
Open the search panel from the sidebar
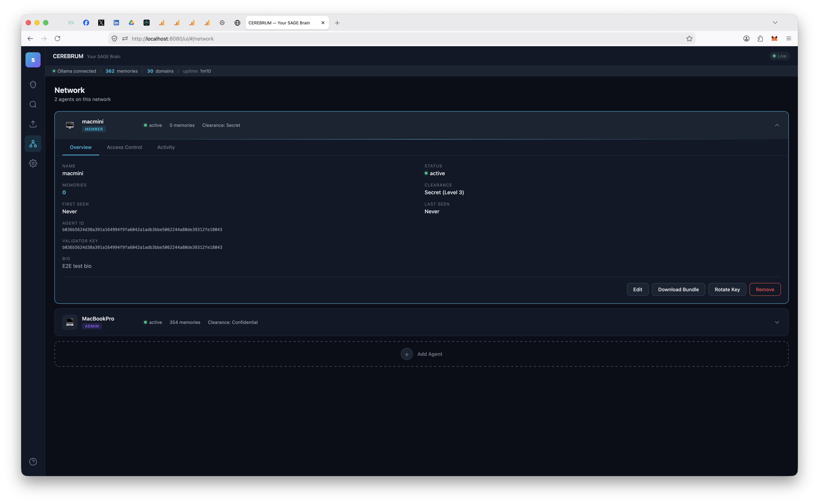click(x=33, y=104)
